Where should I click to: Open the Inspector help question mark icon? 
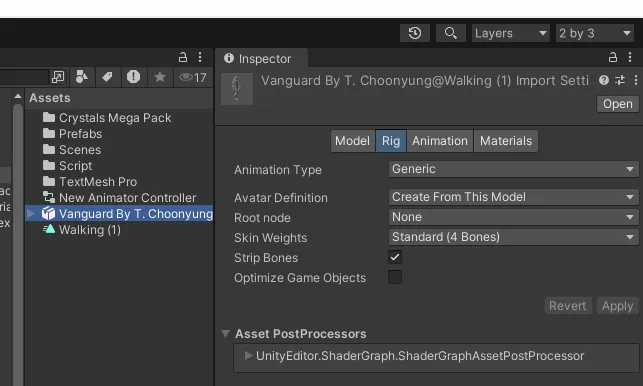(x=604, y=80)
